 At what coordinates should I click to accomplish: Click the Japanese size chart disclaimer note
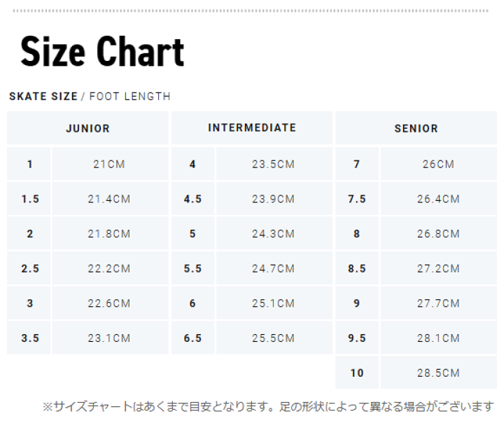click(x=268, y=406)
